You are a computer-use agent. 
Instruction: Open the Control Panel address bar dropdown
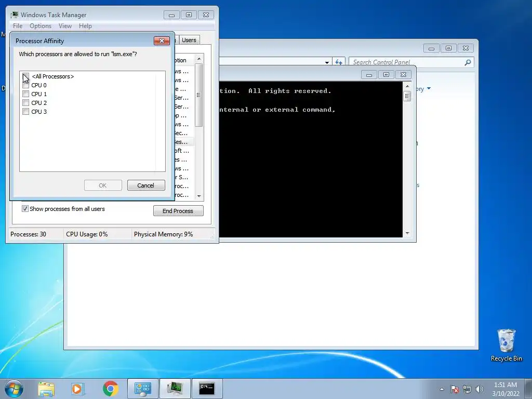(x=327, y=62)
